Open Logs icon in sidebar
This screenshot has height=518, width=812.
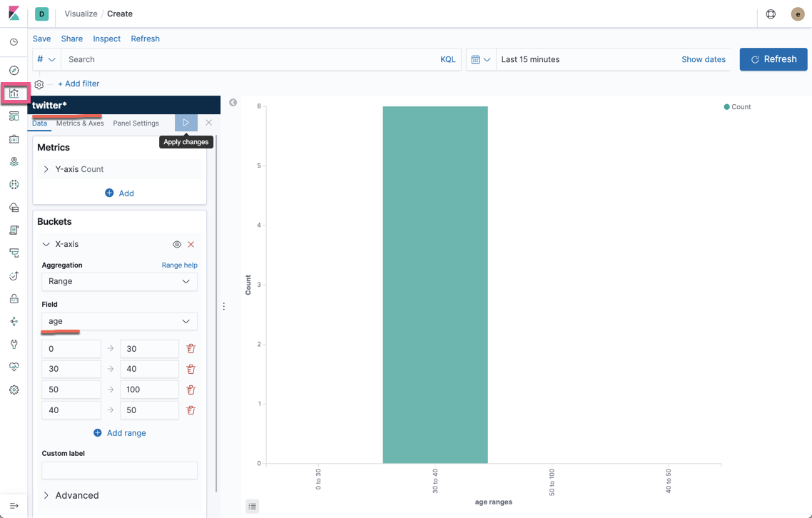14,230
